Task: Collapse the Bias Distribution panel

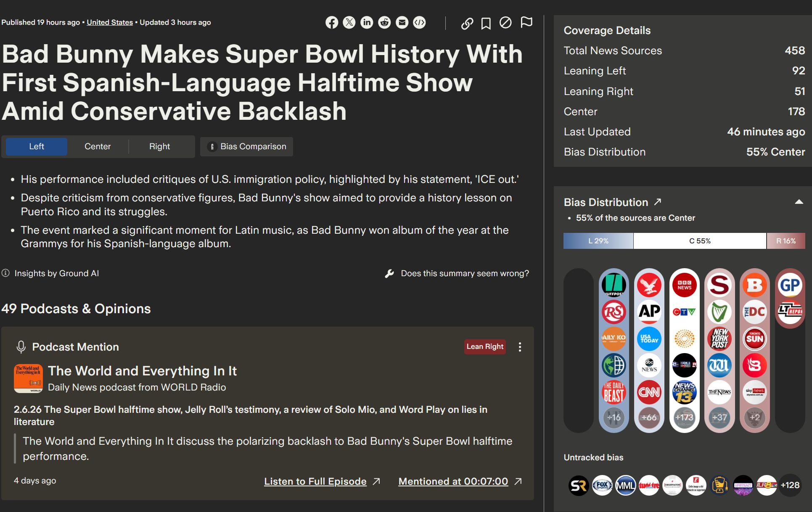Action: click(799, 202)
